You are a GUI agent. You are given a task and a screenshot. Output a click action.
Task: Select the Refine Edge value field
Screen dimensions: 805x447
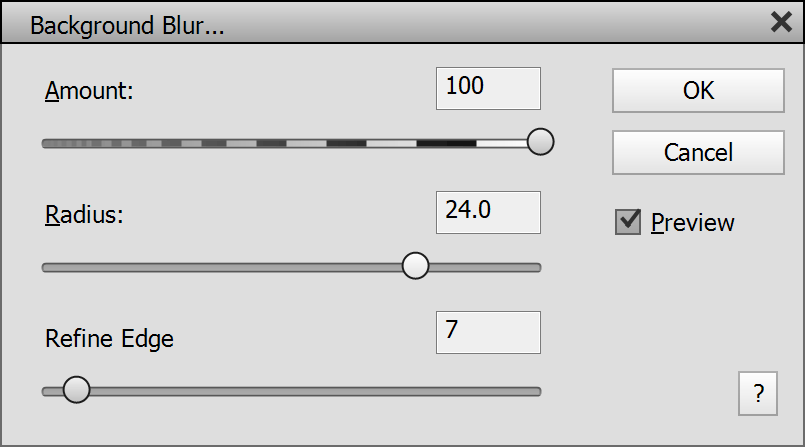[x=488, y=332]
